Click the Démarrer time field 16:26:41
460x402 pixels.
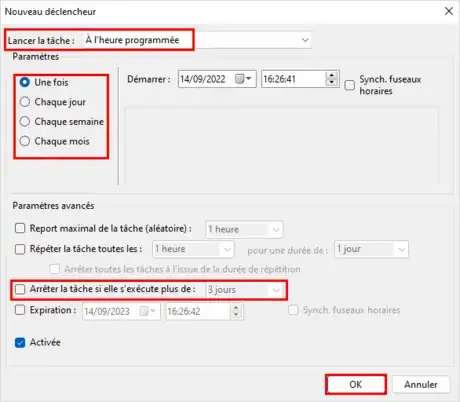click(x=293, y=79)
